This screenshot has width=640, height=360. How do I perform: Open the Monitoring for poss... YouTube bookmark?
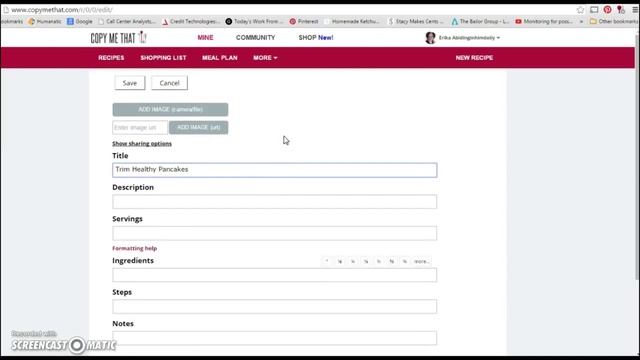[x=544, y=21]
